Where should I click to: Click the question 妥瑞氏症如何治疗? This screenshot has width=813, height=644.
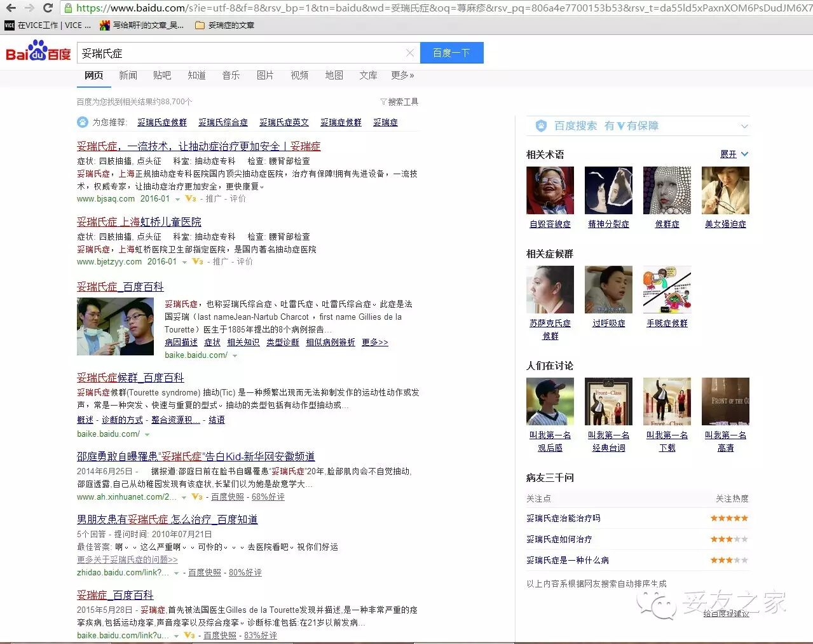coord(559,540)
